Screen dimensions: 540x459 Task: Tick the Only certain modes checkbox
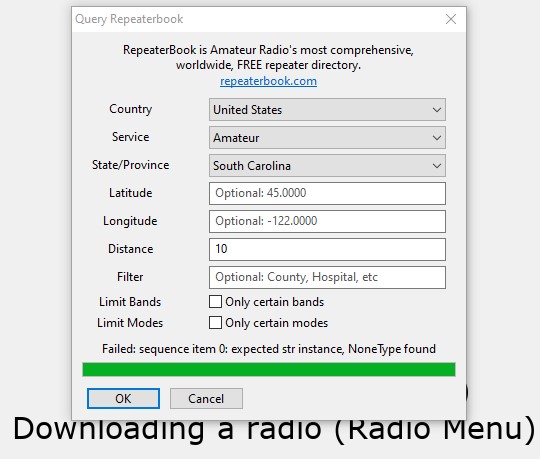pos(215,323)
